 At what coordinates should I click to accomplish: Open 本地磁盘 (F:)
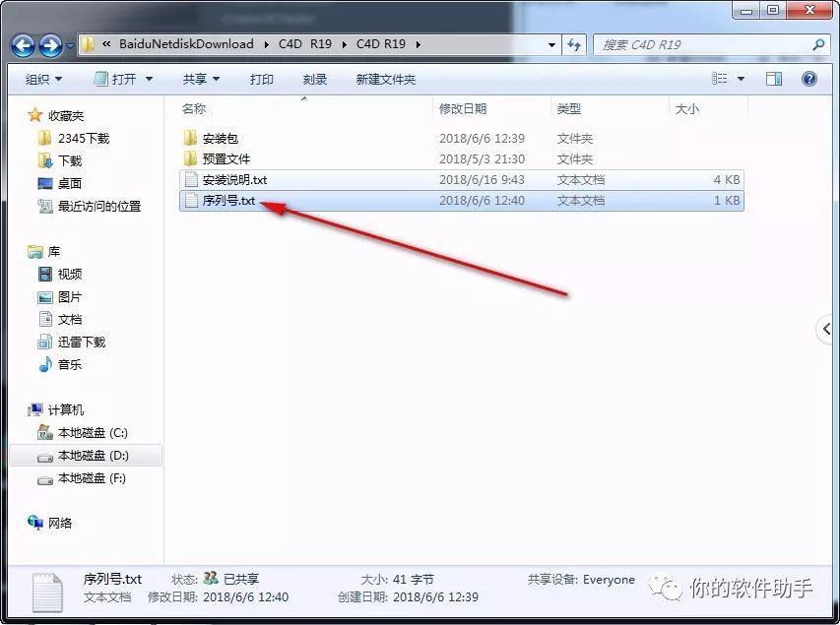(x=93, y=478)
